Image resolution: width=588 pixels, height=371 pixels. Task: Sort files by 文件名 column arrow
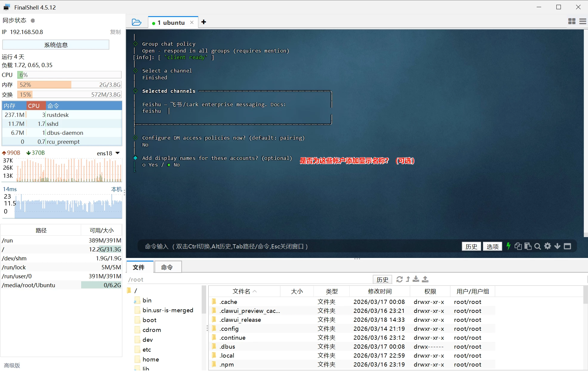click(x=254, y=291)
